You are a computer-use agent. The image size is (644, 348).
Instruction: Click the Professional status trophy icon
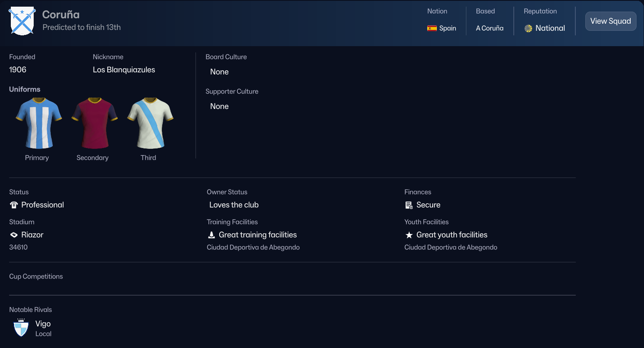tap(13, 205)
